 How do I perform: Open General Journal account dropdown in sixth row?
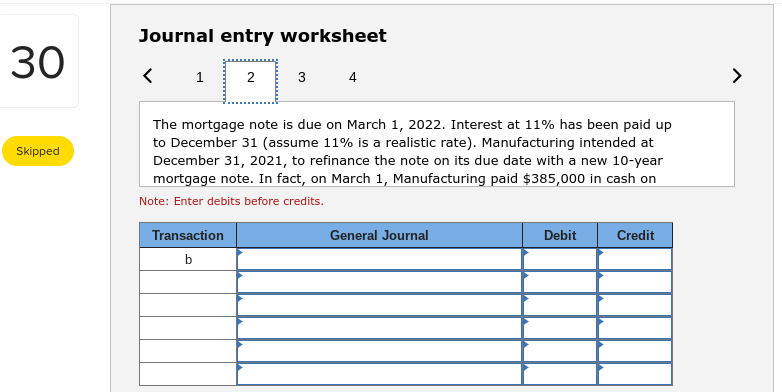pyautogui.click(x=379, y=374)
